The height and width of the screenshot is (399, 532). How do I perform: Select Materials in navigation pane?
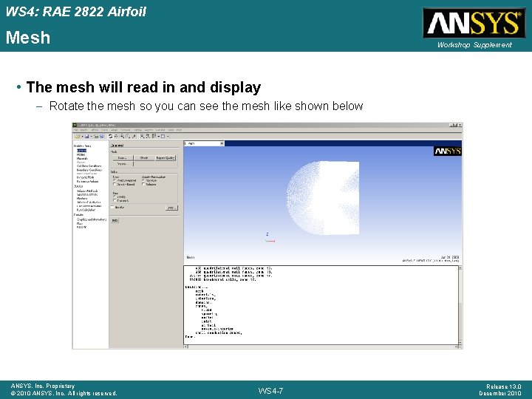(82, 158)
